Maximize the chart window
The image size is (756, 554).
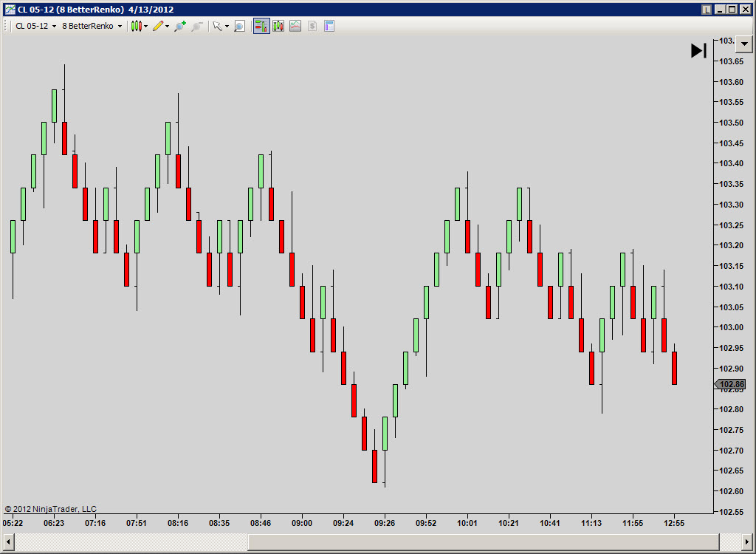[732, 9]
